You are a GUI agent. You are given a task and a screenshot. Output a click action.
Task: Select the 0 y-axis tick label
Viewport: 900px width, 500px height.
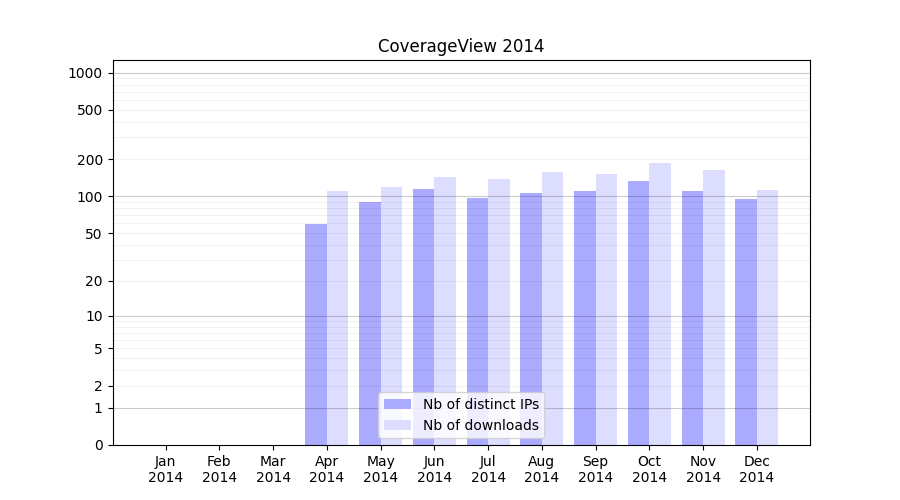(x=98, y=445)
